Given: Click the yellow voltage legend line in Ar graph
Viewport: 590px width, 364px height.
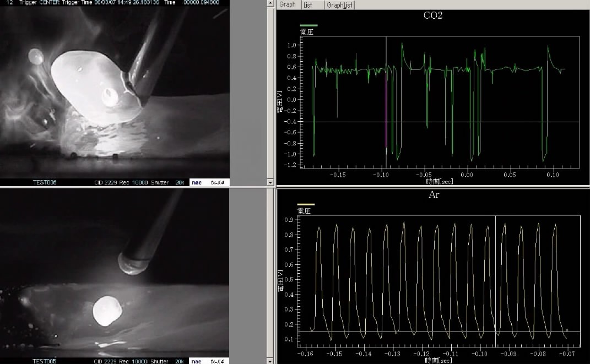Looking at the screenshot, I should [306, 204].
